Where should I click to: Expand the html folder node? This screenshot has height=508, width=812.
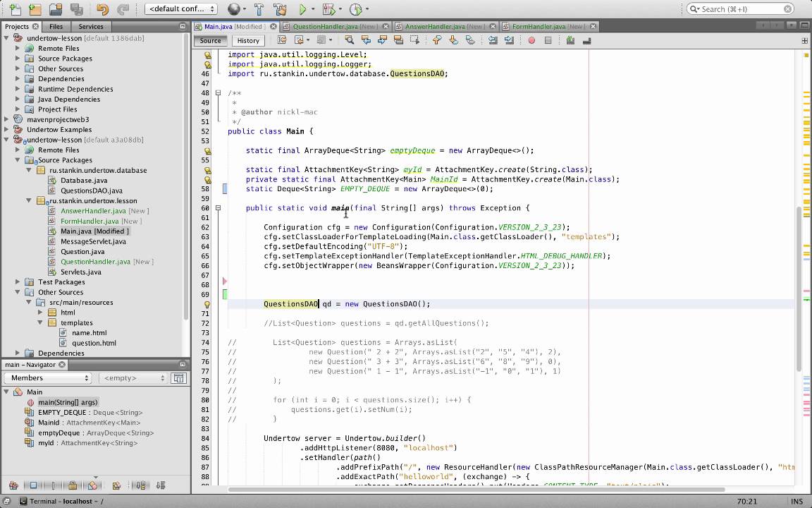pos(40,313)
